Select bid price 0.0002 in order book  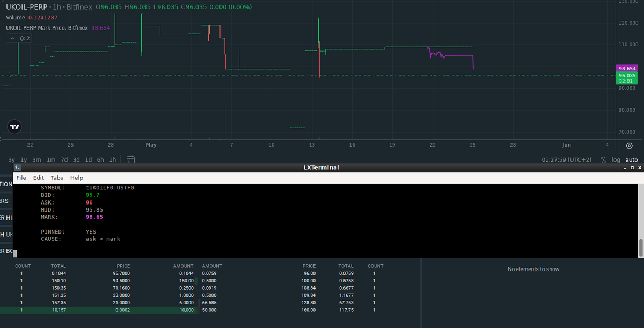(122, 310)
